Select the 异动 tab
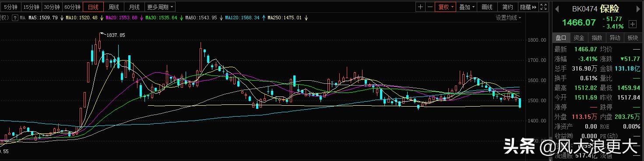This screenshot has height=161, width=644. 615,38
